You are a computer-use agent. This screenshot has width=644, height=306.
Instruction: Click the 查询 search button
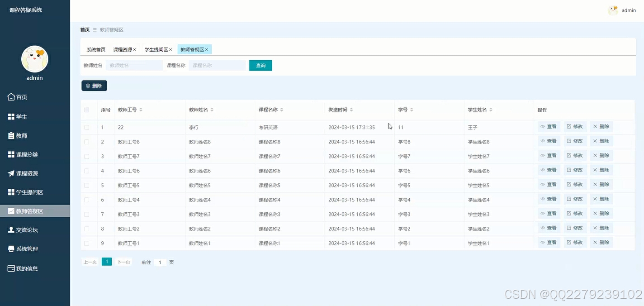[260, 65]
